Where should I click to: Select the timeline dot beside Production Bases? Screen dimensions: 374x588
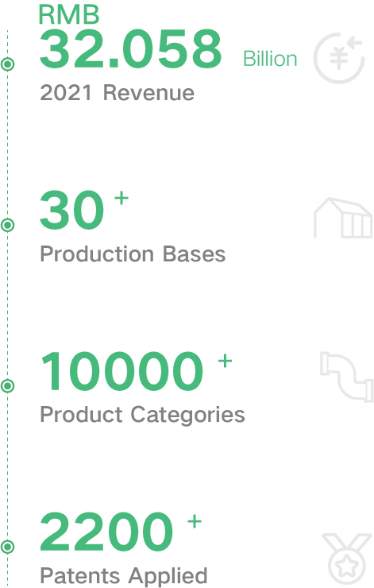click(x=7, y=225)
